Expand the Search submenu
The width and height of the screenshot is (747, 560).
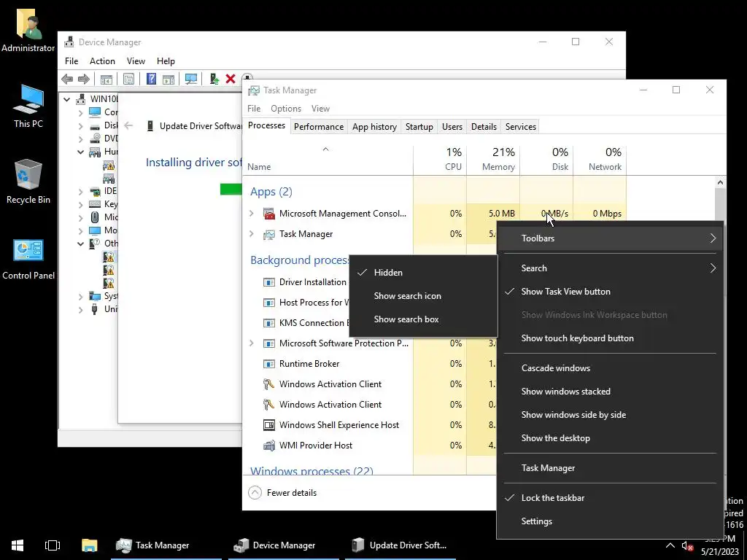610,268
